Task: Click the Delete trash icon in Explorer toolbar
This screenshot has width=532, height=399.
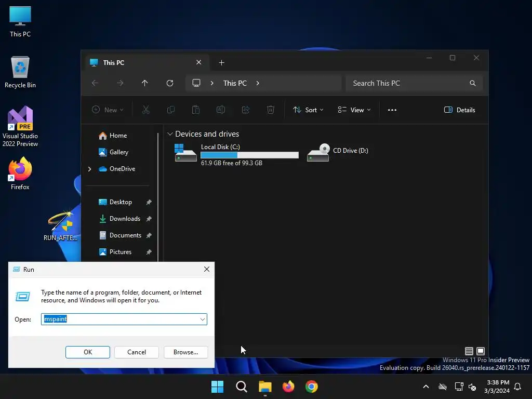Action: click(x=270, y=110)
